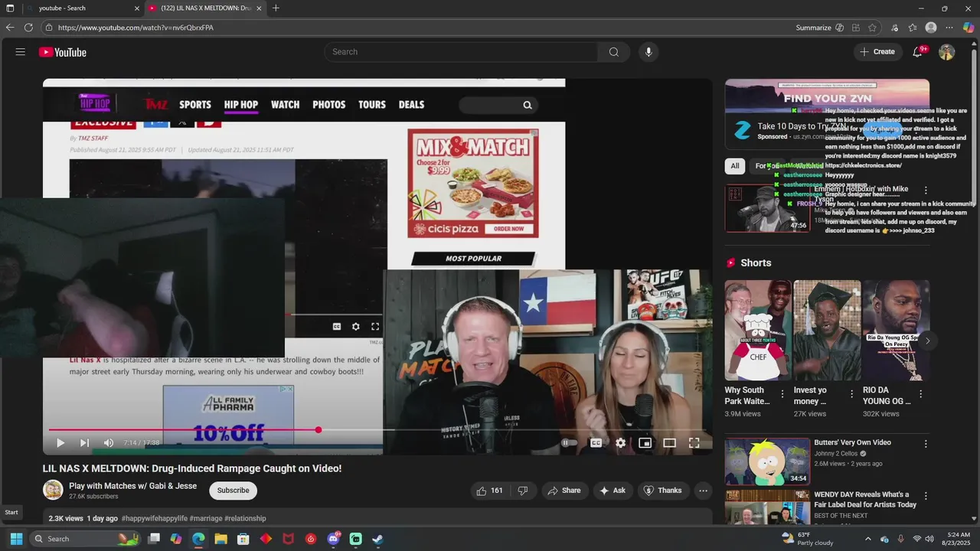Send Thanks to the creator
This screenshot has width=980, height=551.
pyautogui.click(x=662, y=491)
